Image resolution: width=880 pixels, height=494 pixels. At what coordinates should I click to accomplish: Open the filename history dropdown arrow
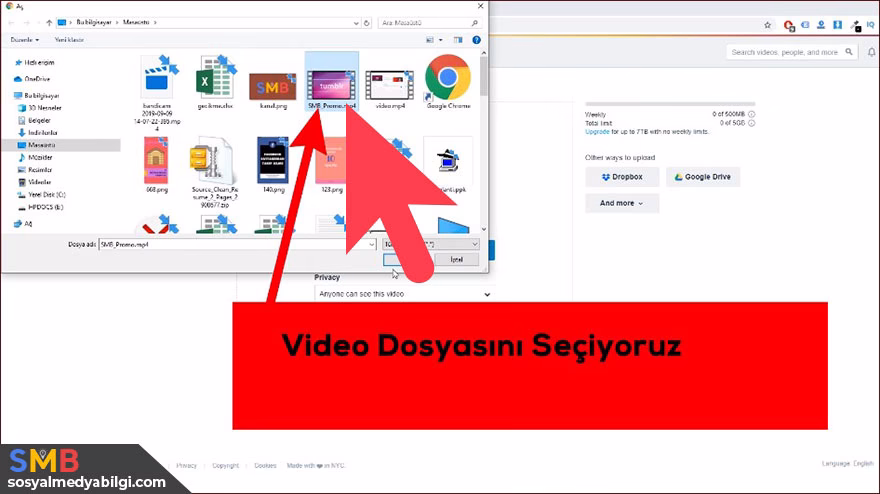[x=372, y=245]
